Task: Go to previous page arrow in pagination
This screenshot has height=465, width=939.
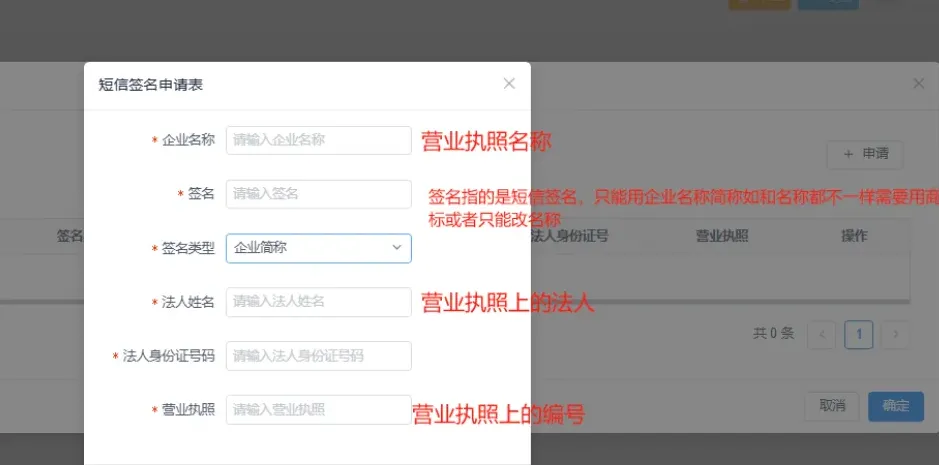Action: [x=821, y=334]
